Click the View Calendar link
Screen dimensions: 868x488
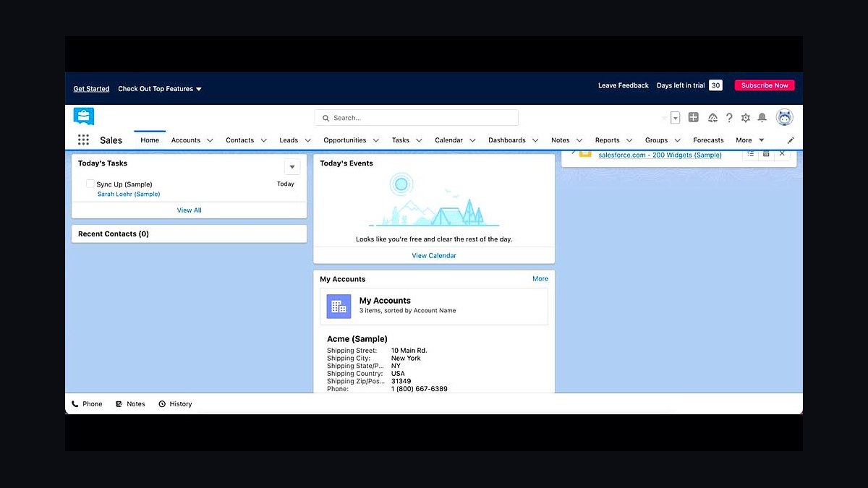434,255
